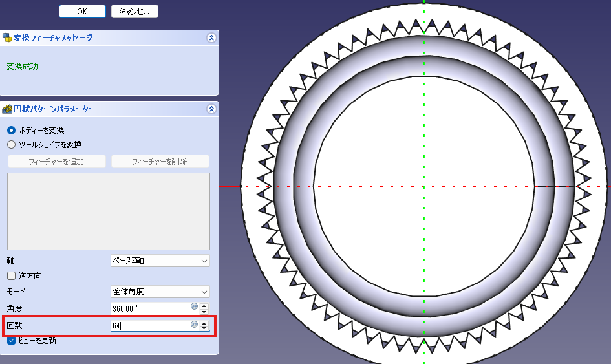Open the 軸 dropdown showing ベースZ軸

coord(160,261)
